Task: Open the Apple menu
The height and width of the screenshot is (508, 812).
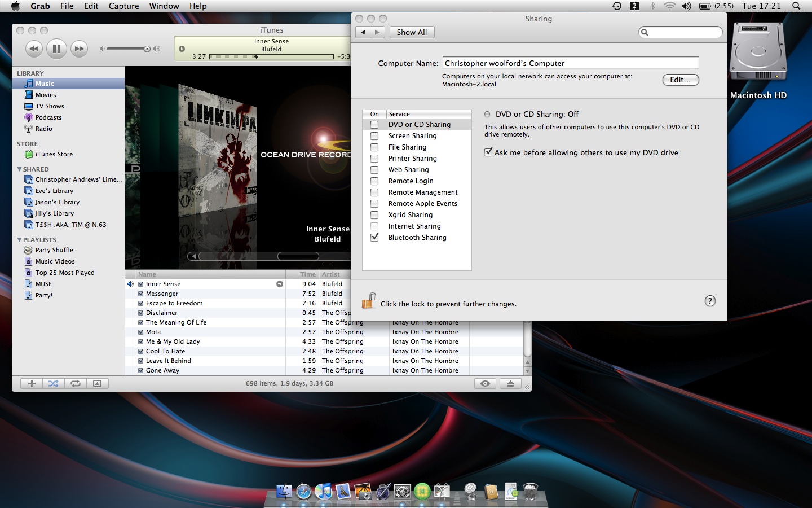Action: 15,6
